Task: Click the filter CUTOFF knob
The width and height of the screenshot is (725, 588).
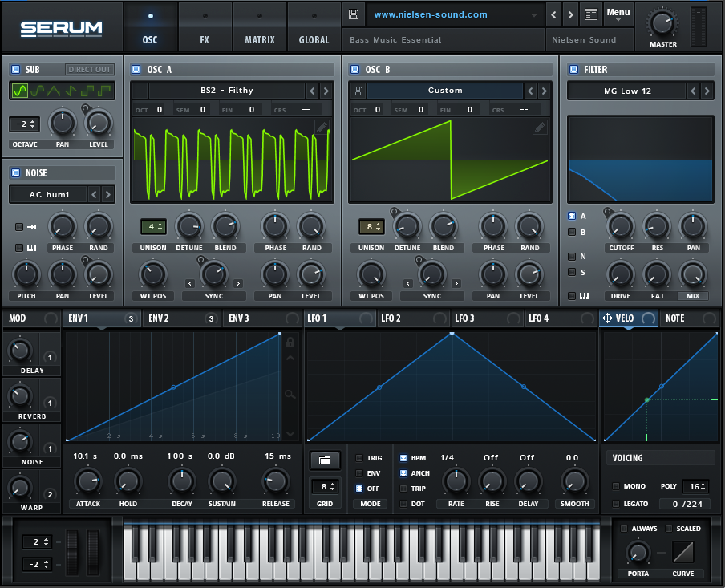Action: pyautogui.click(x=621, y=227)
